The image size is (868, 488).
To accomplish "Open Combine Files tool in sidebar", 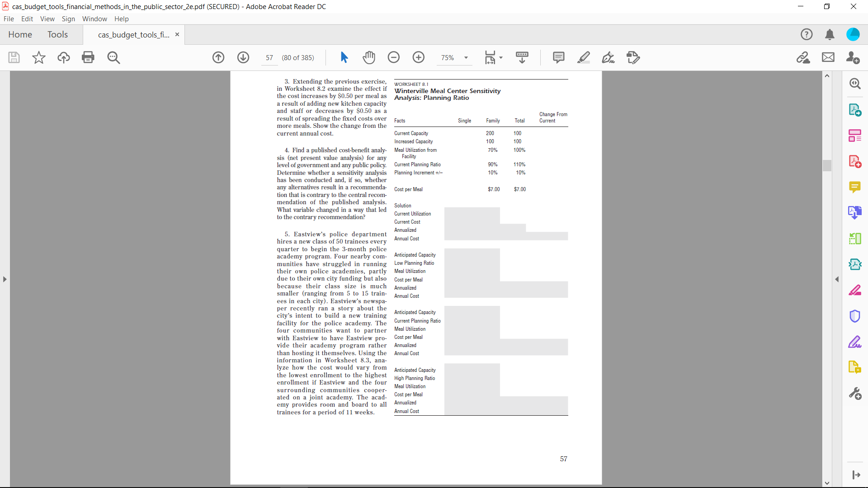I will 855,213.
